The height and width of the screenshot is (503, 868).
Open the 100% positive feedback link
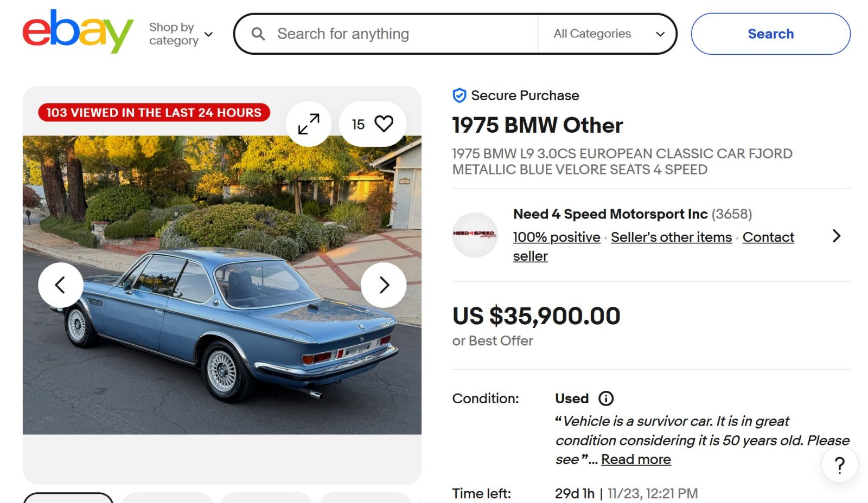click(557, 237)
